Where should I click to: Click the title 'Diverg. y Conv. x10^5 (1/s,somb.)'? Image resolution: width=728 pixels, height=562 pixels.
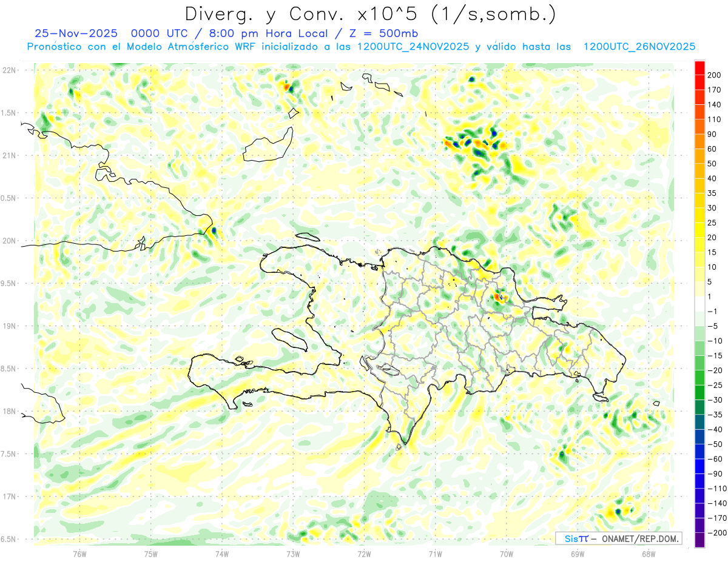click(x=370, y=14)
